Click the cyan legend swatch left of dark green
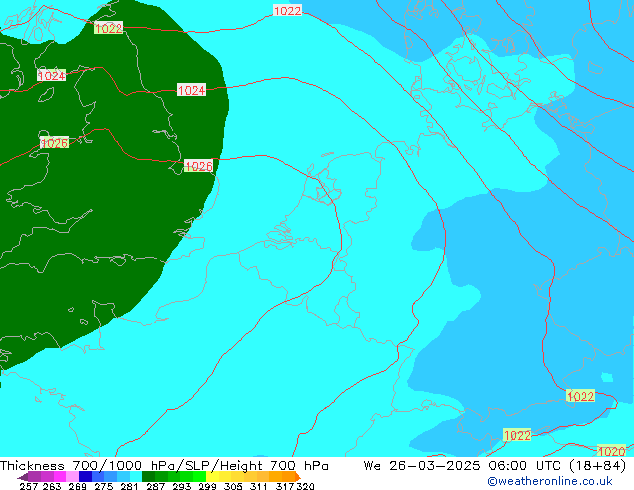 (x=136, y=477)
